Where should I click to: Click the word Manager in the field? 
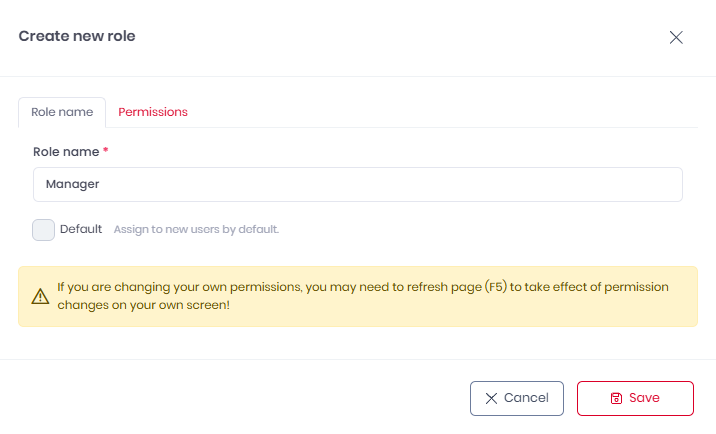pos(73,184)
